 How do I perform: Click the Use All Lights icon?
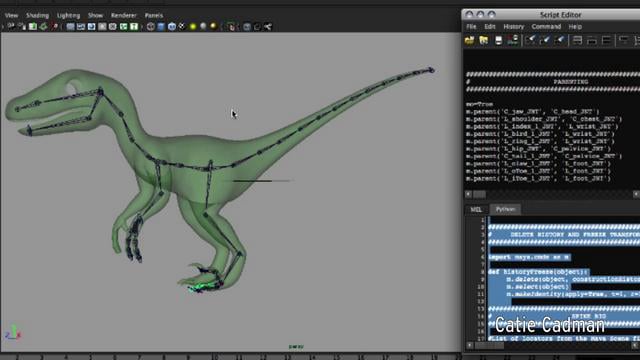click(x=193, y=27)
